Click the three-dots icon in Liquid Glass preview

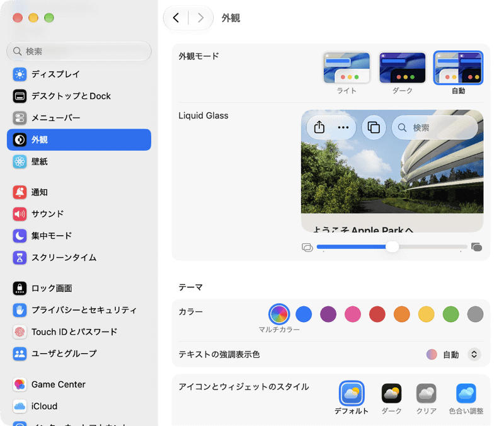pyautogui.click(x=343, y=127)
